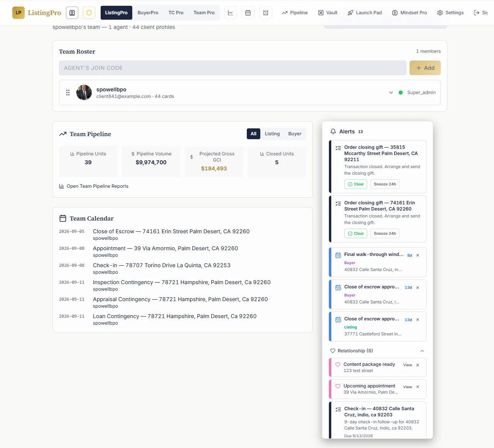The height and width of the screenshot is (448, 494).
Task: Click the Closed Units card
Action: (277, 162)
